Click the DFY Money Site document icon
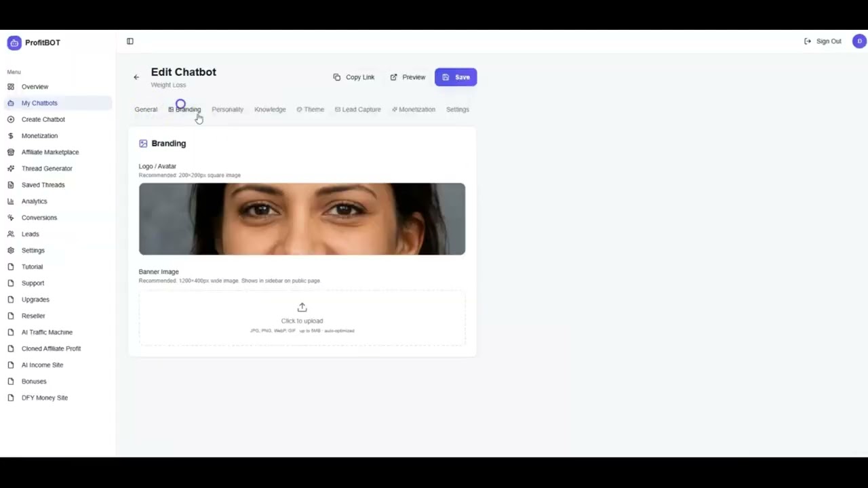Screen dimensions: 868x488 [11, 398]
